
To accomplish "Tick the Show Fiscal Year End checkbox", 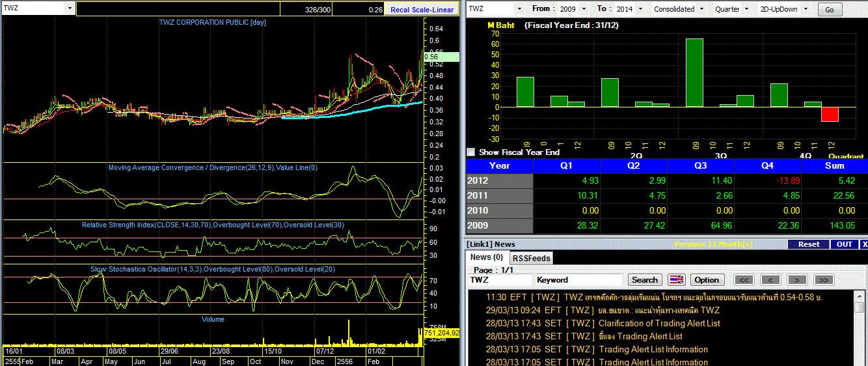I will [x=471, y=152].
